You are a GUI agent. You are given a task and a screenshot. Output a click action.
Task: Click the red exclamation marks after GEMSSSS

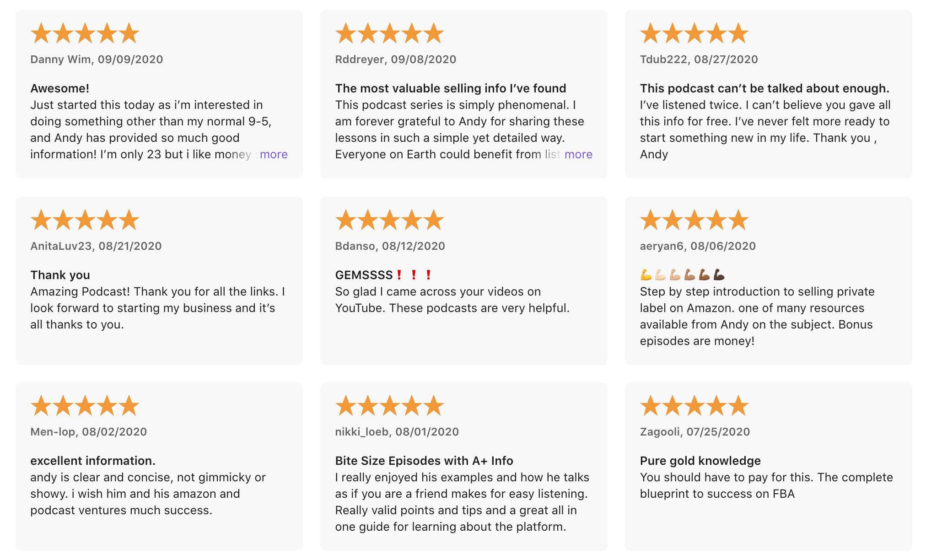tap(414, 275)
